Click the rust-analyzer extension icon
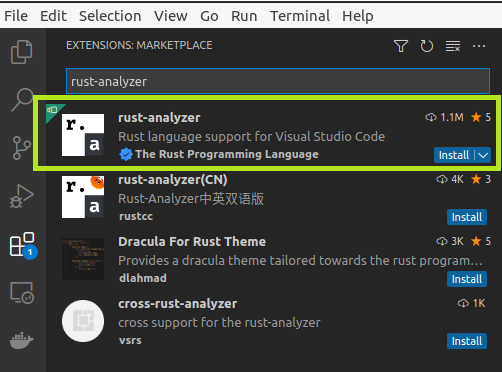The height and width of the screenshot is (372, 502). pyautogui.click(x=83, y=135)
